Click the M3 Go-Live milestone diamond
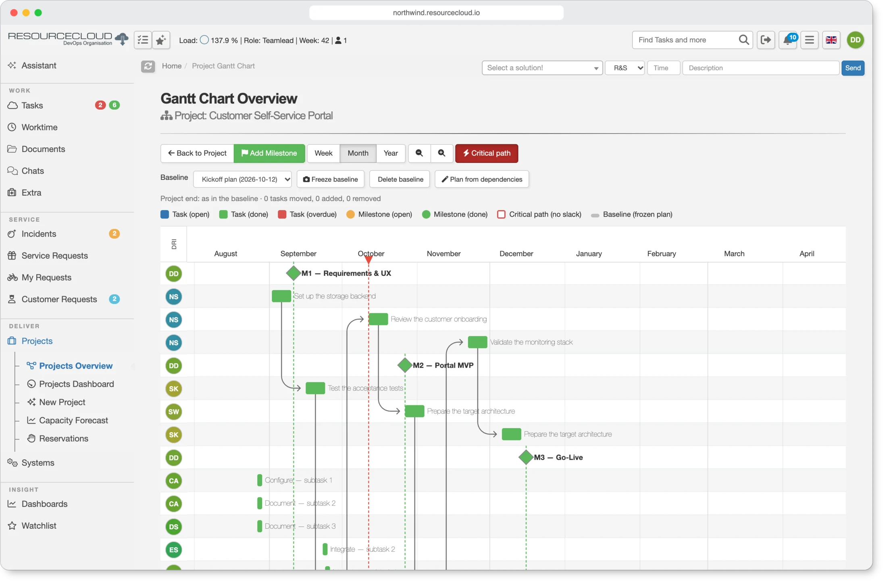This screenshot has width=887, height=588. pos(526,457)
